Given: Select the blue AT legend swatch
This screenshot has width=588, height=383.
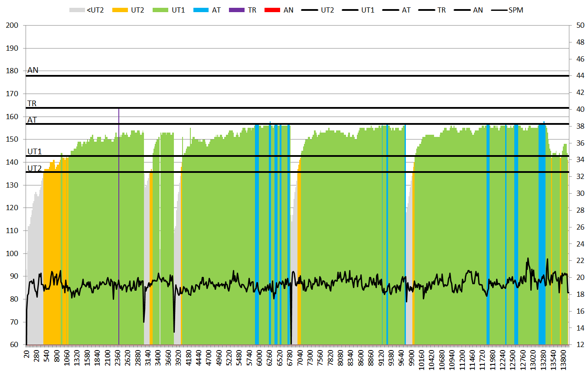Looking at the screenshot, I should [204, 10].
